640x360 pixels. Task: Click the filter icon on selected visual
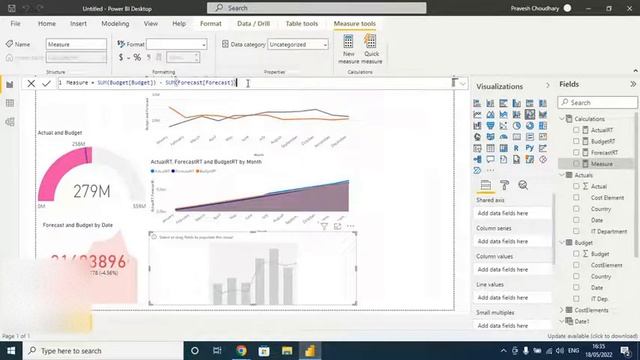324,226
